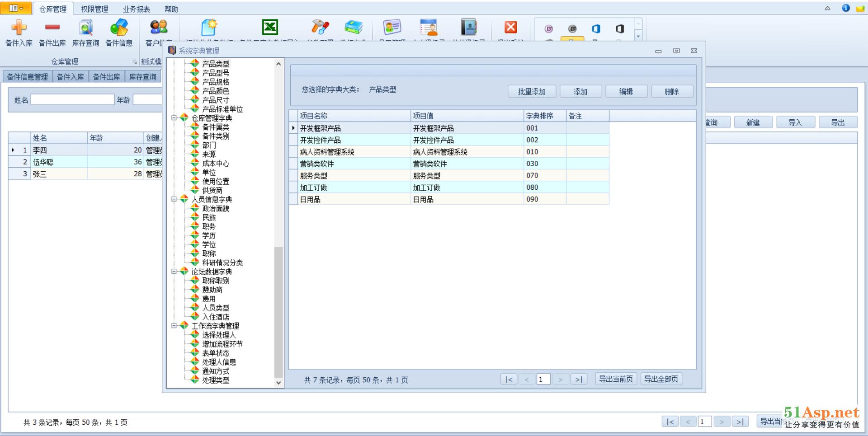Image resolution: width=868 pixels, height=436 pixels.
Task: Click the stacked books icon in ribbon
Action: (353, 27)
